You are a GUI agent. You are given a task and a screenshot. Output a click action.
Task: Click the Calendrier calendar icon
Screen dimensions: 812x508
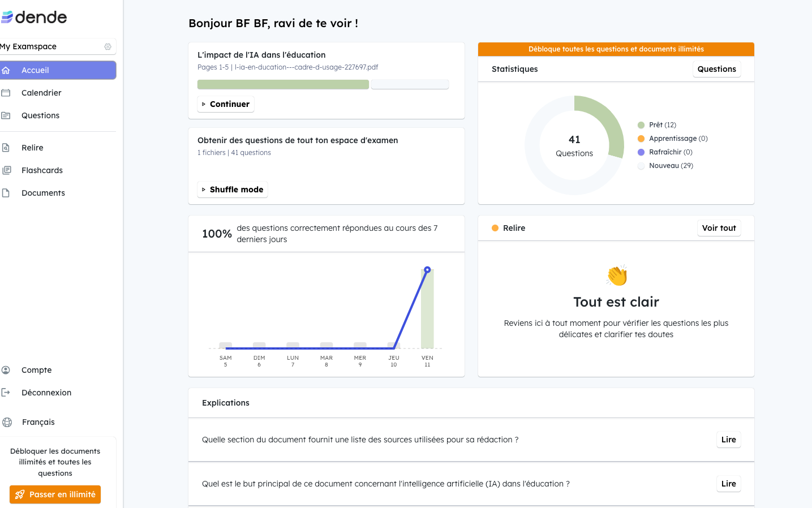coord(6,93)
